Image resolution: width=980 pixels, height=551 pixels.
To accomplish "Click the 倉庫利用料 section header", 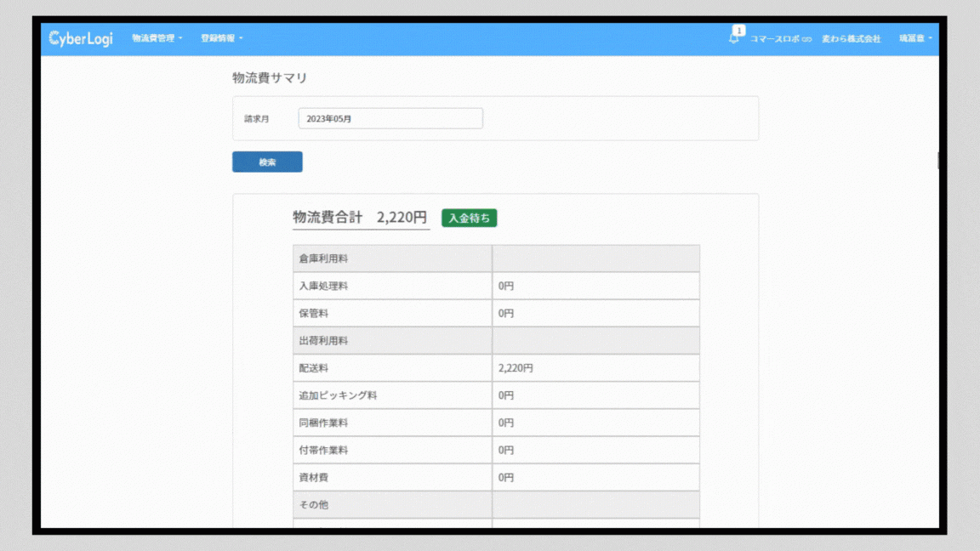I will coord(324,258).
